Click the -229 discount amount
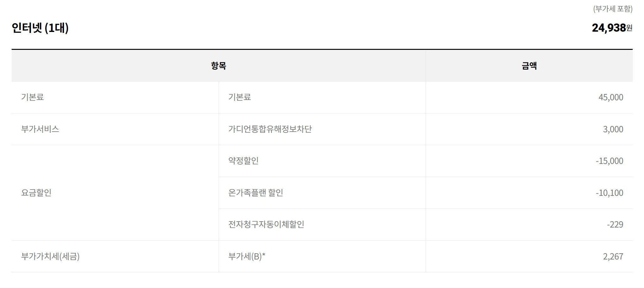The width and height of the screenshot is (644, 288). (615, 225)
